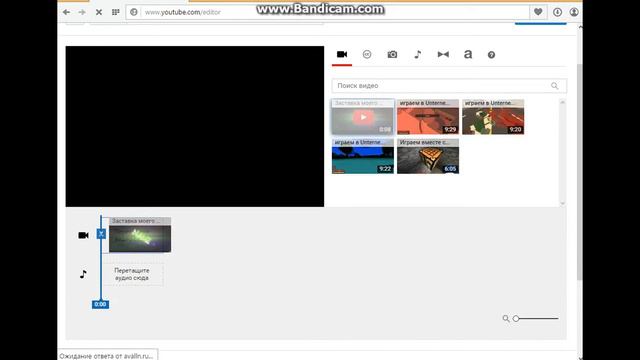Click the black video preview player

pos(195,126)
